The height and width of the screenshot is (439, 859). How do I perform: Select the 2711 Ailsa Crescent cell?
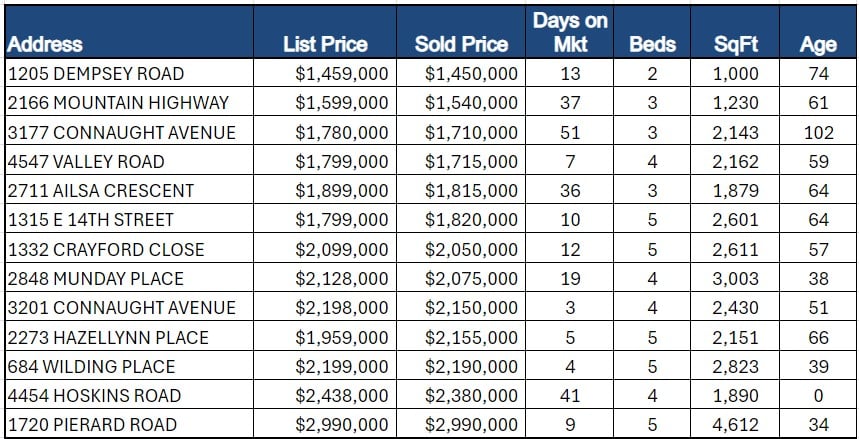100,190
